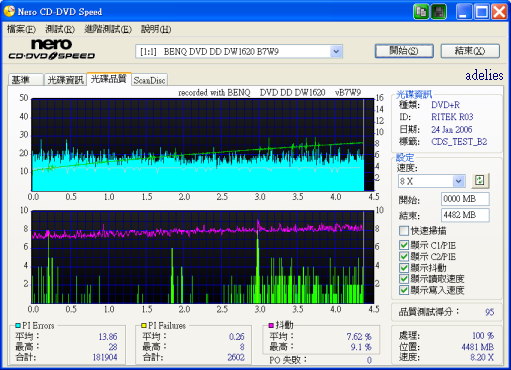This screenshot has height=370, width=511.
Task: Click the Nero CD-DVD Speed logo
Action: coord(52,49)
